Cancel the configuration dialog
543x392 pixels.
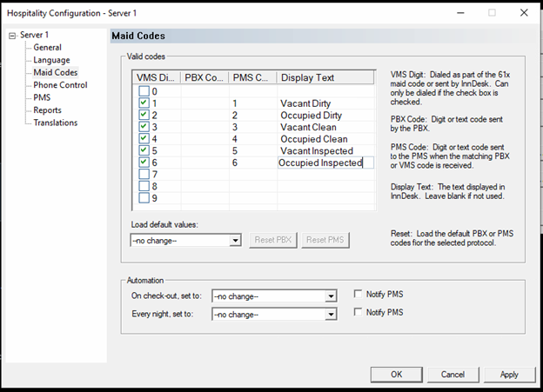click(x=452, y=375)
